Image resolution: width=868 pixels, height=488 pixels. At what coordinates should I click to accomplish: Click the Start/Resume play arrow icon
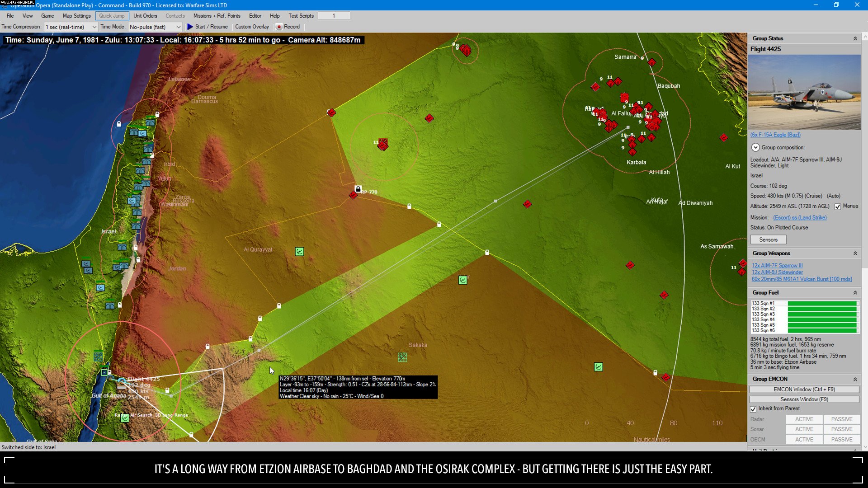(x=190, y=27)
